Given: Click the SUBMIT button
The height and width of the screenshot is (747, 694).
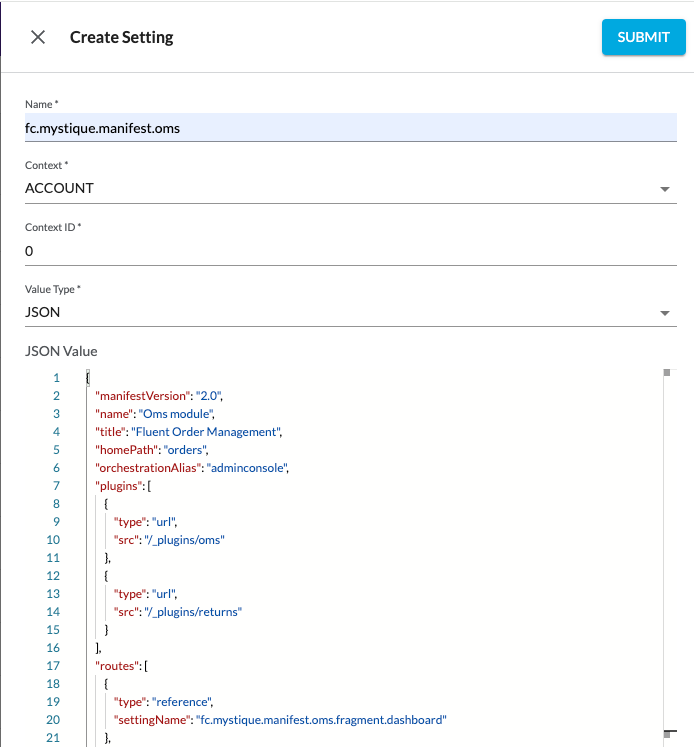Looking at the screenshot, I should coord(644,37).
